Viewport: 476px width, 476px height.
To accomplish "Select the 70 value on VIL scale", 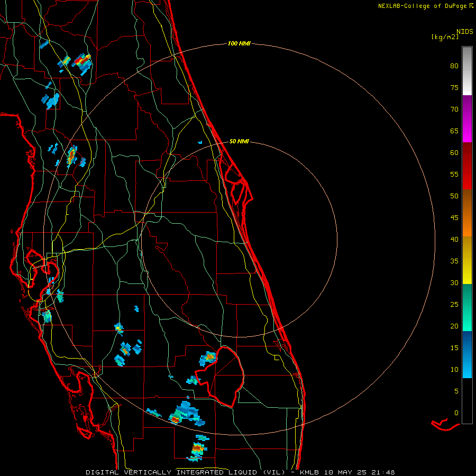I will [x=454, y=109].
